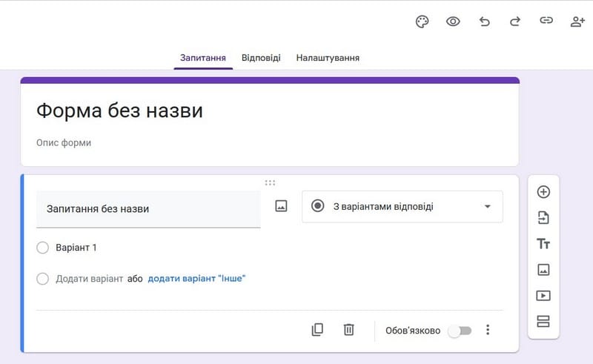593x364 pixels.
Task: Add a video to the form
Action: point(543,296)
